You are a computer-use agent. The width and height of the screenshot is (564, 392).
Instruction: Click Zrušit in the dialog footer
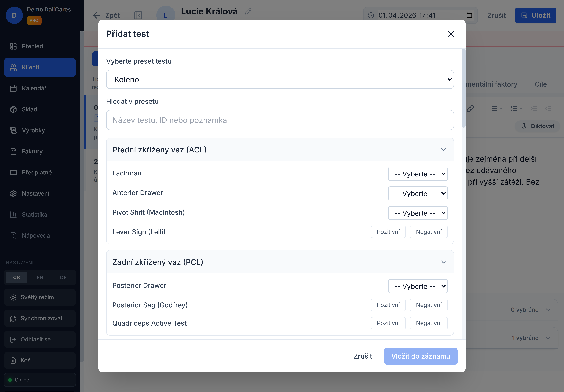363,356
